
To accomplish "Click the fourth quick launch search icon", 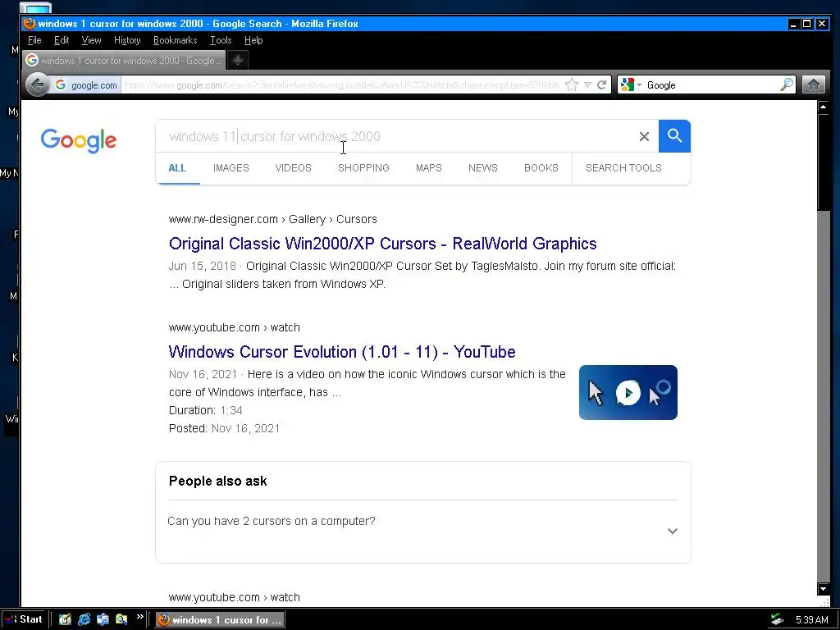I will (121, 619).
